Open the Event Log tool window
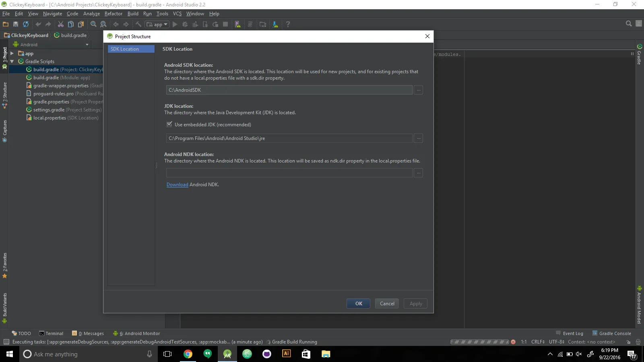The image size is (644, 362). [x=570, y=333]
